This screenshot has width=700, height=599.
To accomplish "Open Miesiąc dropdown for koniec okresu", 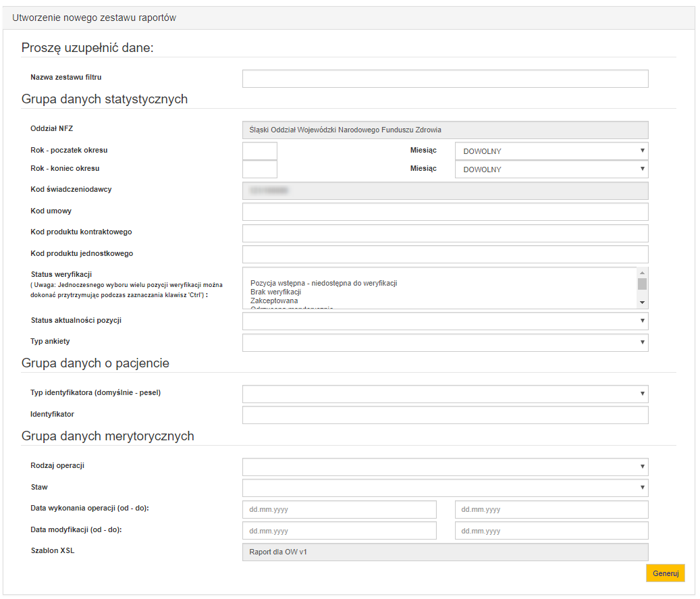I will 551,170.
